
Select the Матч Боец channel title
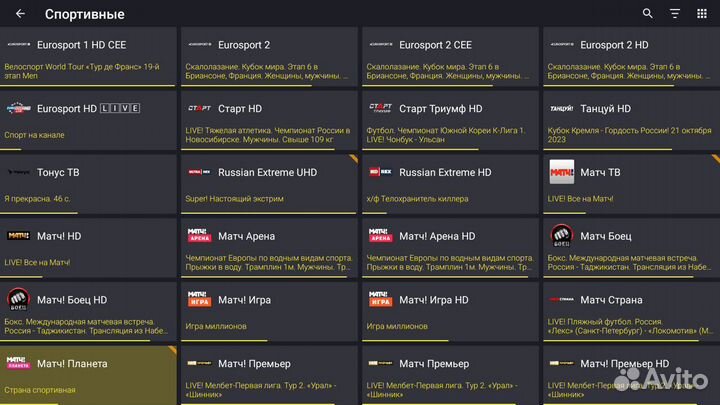pos(606,236)
